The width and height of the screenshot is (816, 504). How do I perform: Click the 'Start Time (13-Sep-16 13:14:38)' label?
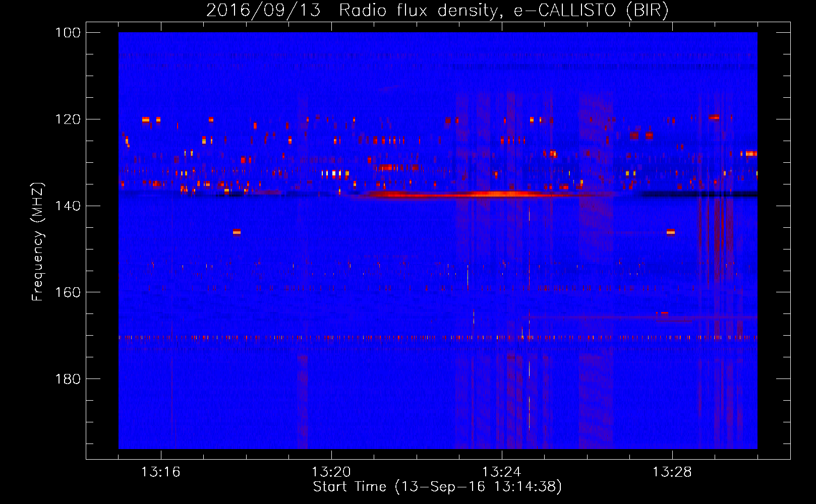tap(437, 487)
